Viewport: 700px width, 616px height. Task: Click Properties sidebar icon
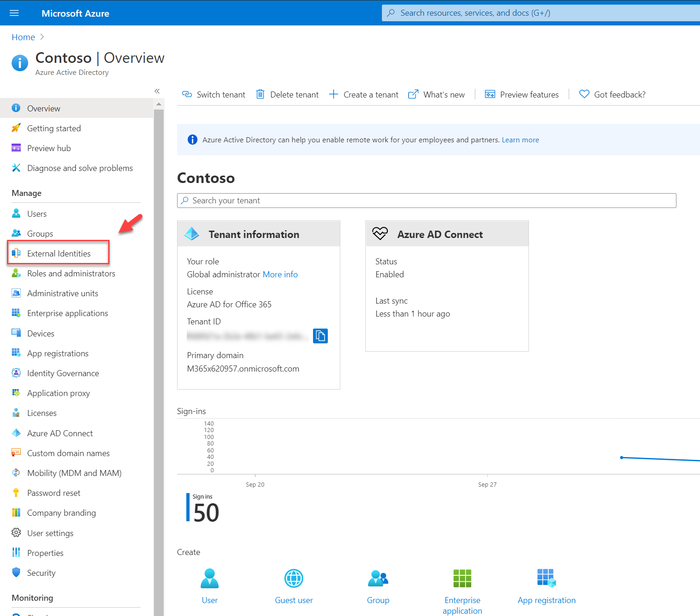(x=16, y=553)
